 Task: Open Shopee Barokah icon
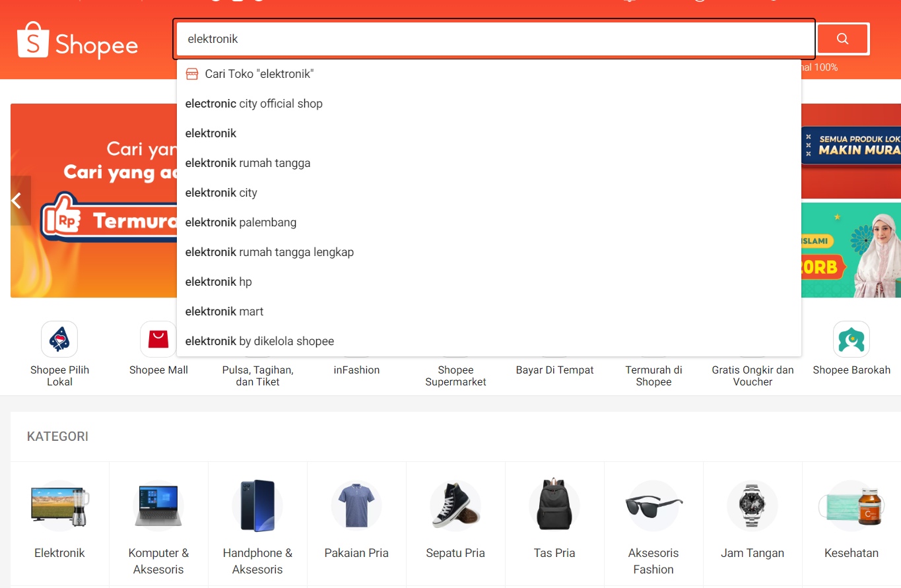pyautogui.click(x=851, y=339)
